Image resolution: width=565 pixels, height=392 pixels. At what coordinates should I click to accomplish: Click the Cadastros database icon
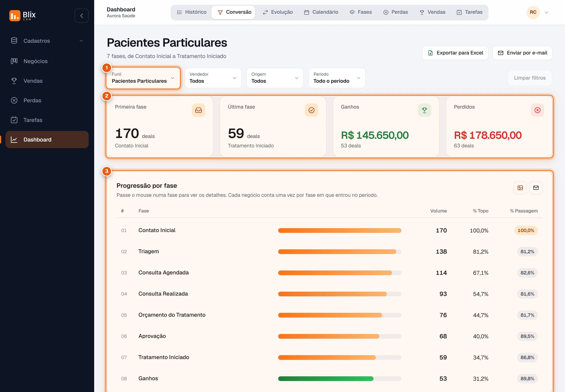pyautogui.click(x=14, y=41)
